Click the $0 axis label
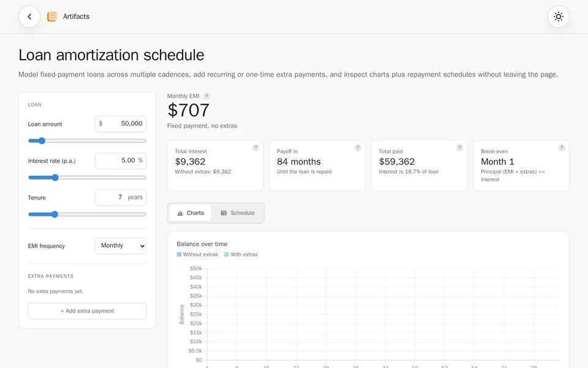 (x=198, y=360)
